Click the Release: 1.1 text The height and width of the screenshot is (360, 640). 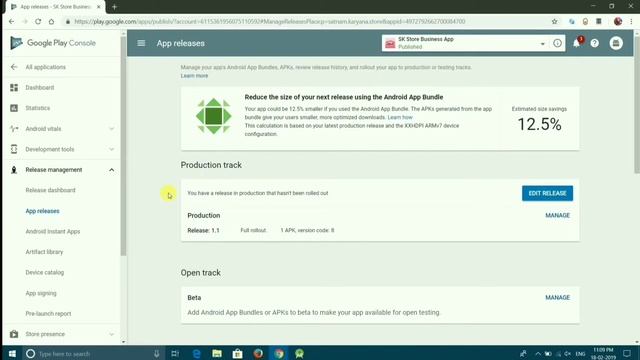click(203, 230)
